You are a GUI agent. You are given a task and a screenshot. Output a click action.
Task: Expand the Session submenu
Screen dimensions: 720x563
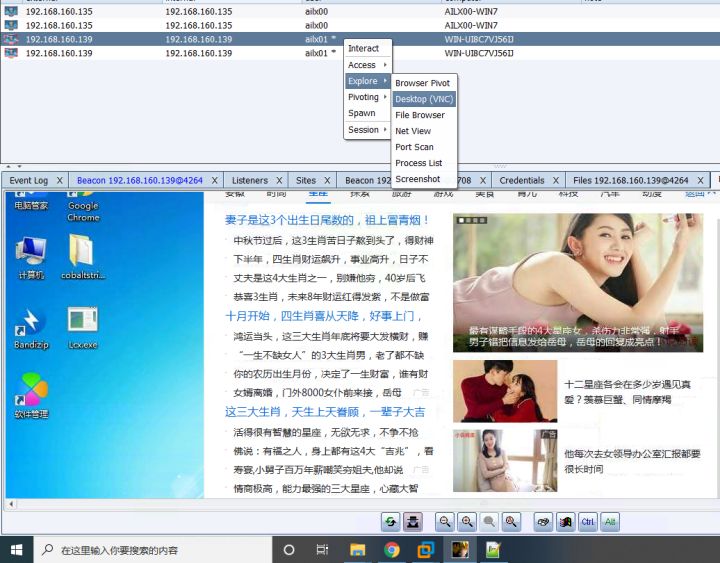point(367,129)
